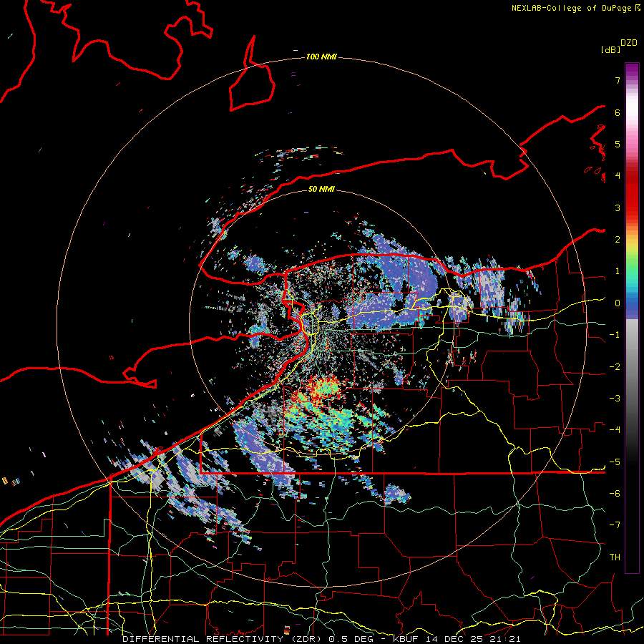Click the 100 NMI range ring label

(321, 57)
